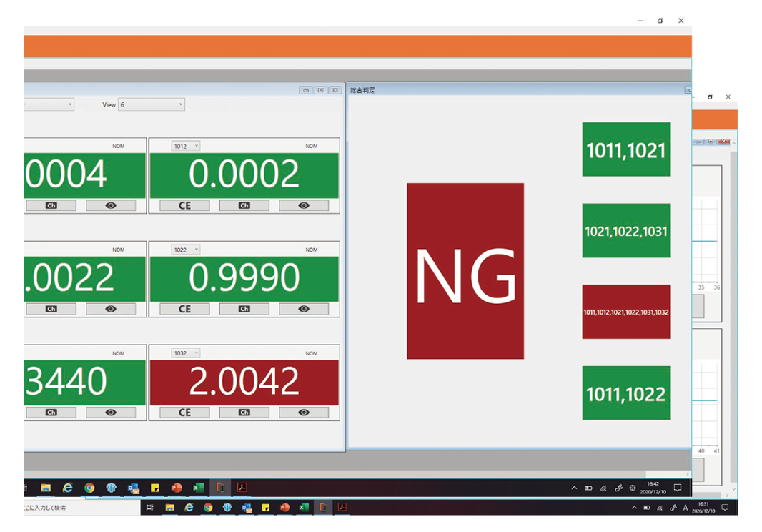Click the green 1011,1022 judgment tile

tap(625, 393)
